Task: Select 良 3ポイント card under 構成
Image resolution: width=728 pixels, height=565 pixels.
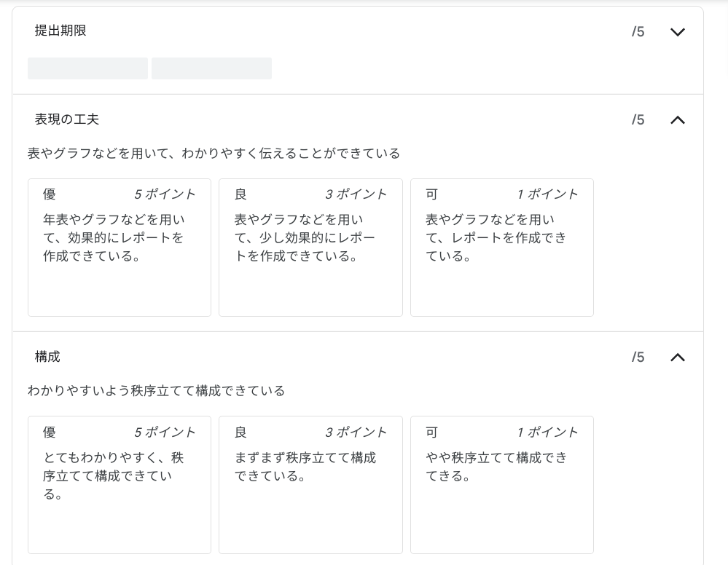Action: point(310,485)
